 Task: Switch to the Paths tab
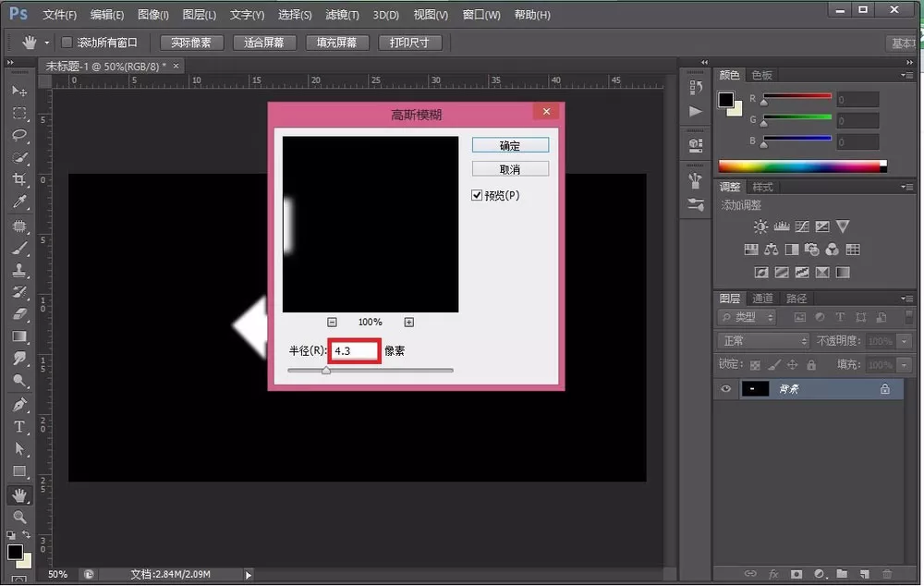[x=796, y=299]
